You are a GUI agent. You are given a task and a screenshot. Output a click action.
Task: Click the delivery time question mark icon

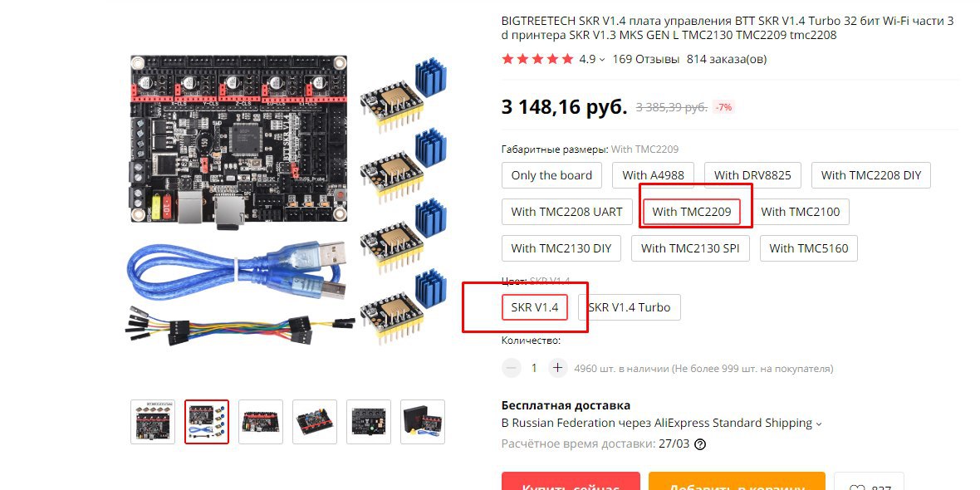700,444
